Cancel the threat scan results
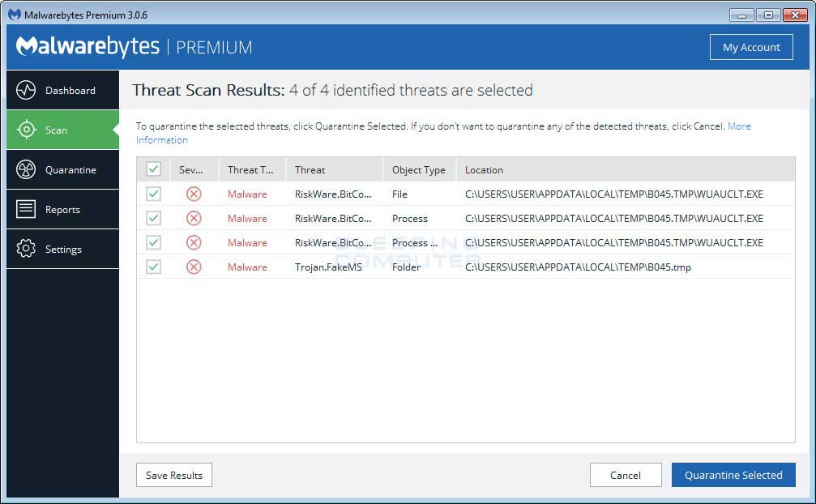Screen dimensions: 816x504 (x=626, y=475)
